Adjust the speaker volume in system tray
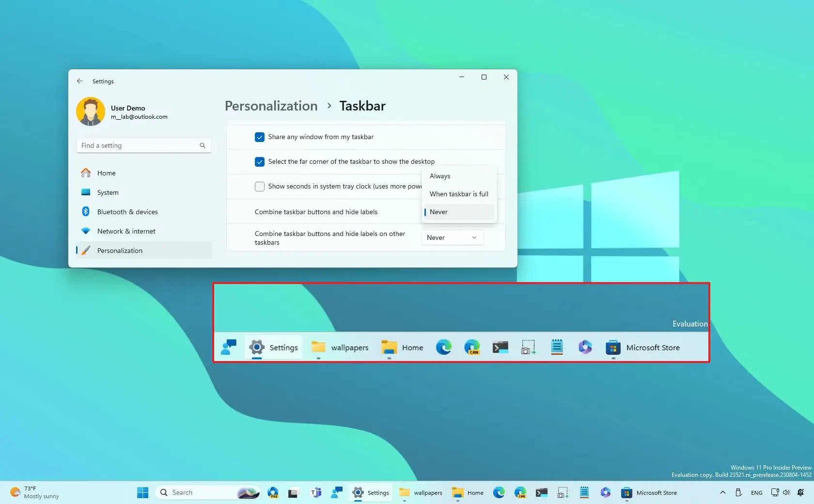Viewport: 814px width, 504px height. [x=786, y=492]
